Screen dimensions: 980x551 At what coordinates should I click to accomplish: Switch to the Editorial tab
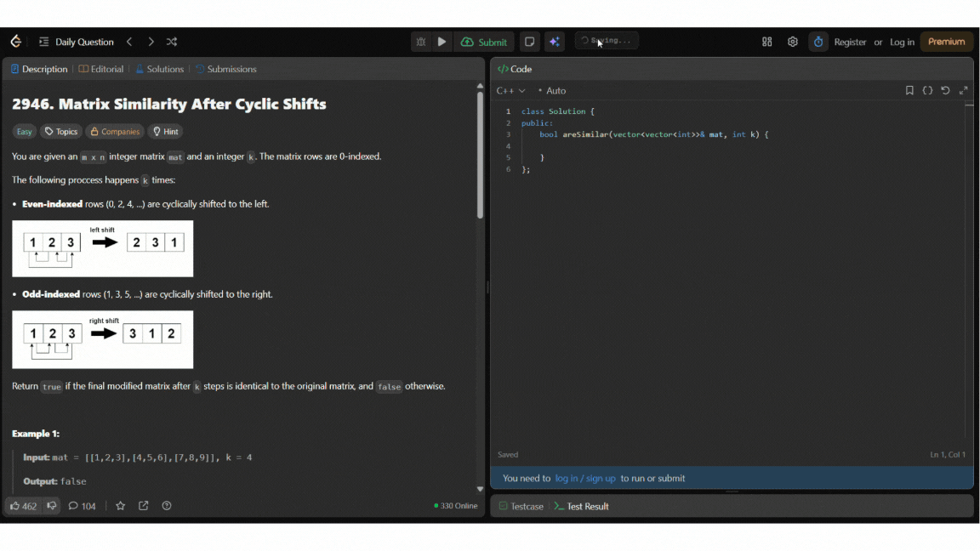click(x=101, y=69)
